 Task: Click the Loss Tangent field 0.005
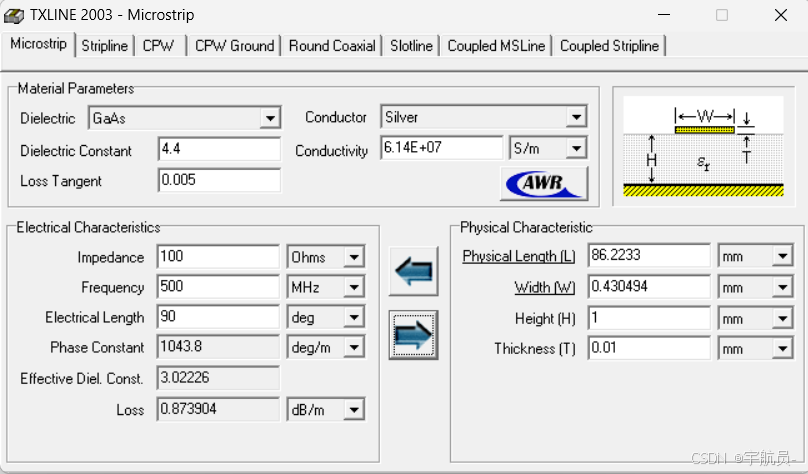tap(219, 180)
